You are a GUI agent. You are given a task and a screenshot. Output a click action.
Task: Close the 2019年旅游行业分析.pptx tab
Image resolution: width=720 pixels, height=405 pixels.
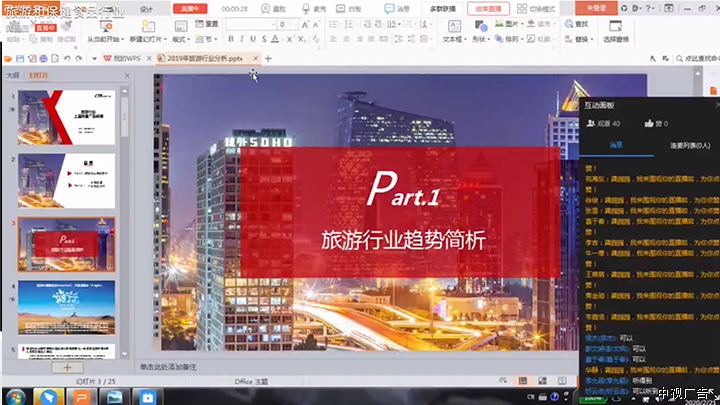click(x=256, y=58)
